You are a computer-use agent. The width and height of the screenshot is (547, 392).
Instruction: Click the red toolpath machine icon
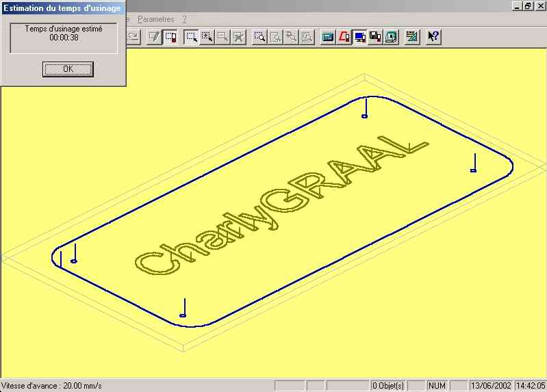[x=344, y=37]
